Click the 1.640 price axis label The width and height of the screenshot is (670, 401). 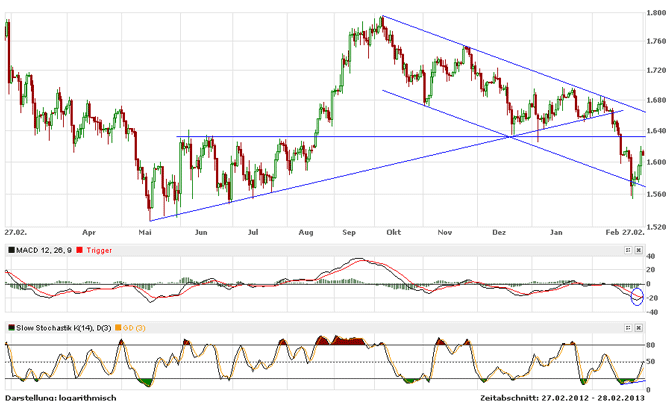(655, 131)
